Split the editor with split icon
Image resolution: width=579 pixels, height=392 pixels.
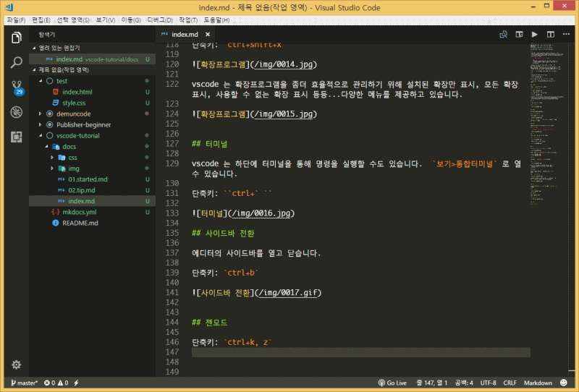tap(551, 34)
